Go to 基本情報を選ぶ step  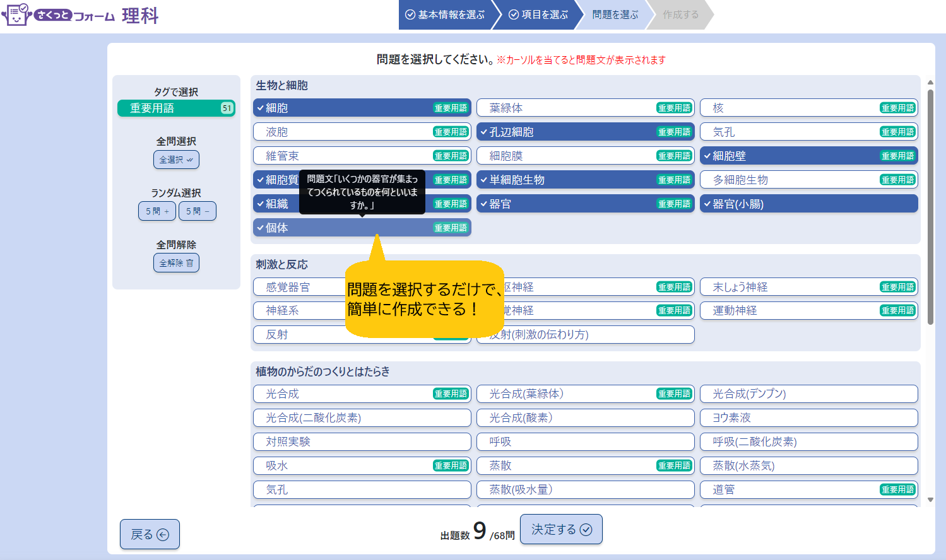446,15
